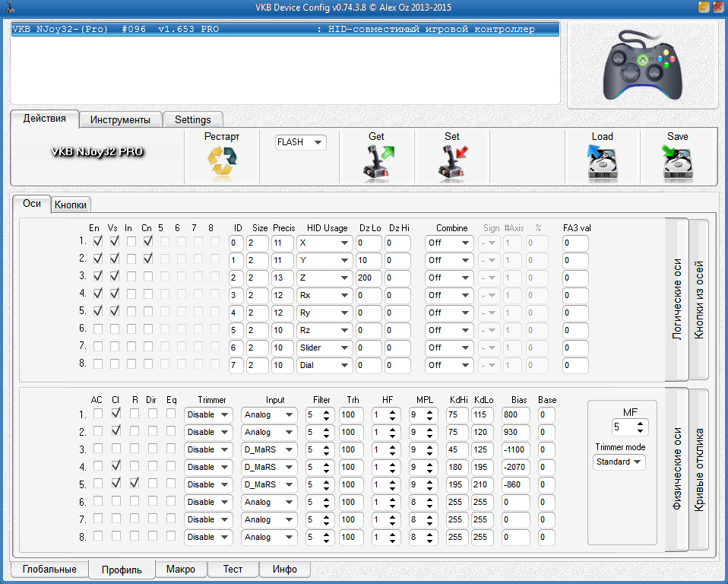Open the Trimmer mode Standard dropdown
Image resolution: width=728 pixels, height=584 pixels.
[619, 462]
